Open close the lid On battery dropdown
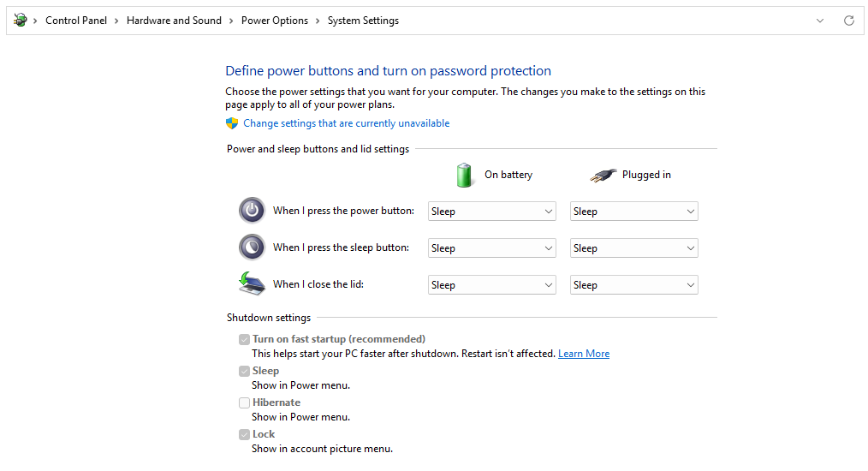868x471 pixels. coord(491,285)
